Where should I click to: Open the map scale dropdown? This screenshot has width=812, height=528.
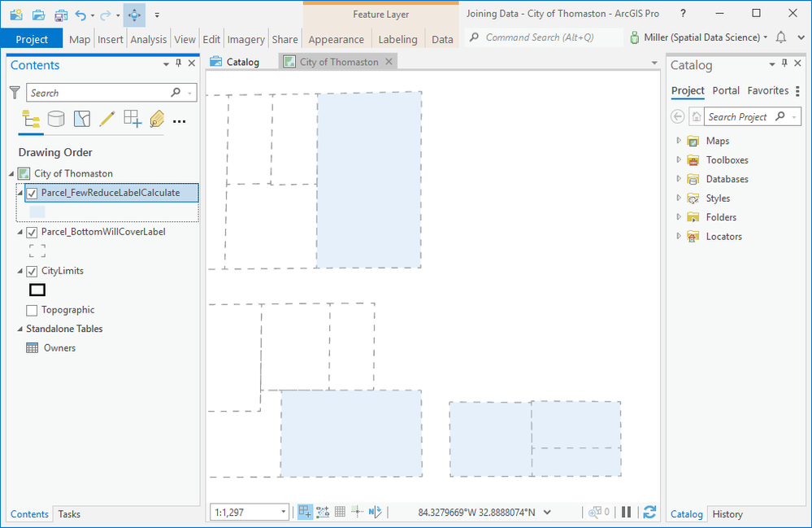coord(284,512)
